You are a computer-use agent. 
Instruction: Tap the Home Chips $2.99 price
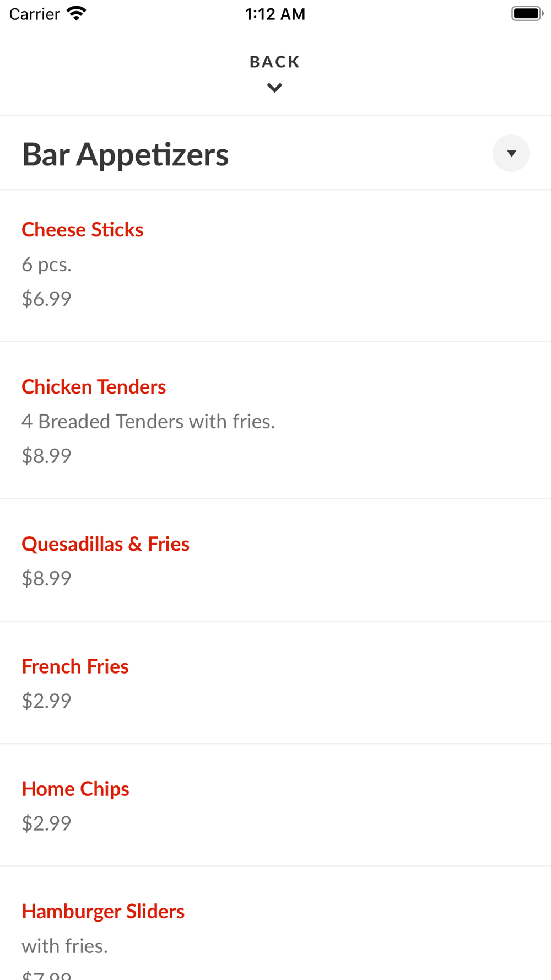47,823
